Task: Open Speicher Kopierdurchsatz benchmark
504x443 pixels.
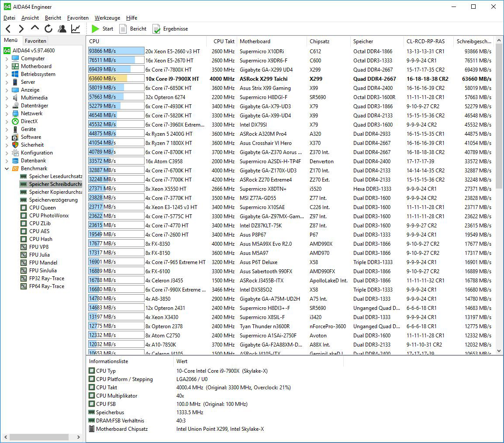Action: pyautogui.click(x=51, y=192)
